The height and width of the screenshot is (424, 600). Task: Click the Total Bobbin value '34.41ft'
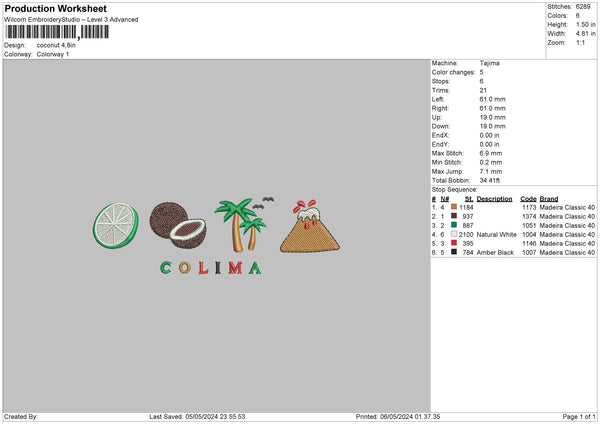[x=490, y=180]
